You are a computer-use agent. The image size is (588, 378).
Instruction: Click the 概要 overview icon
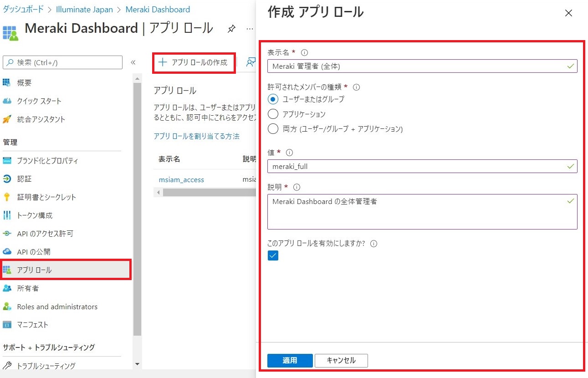coord(7,83)
